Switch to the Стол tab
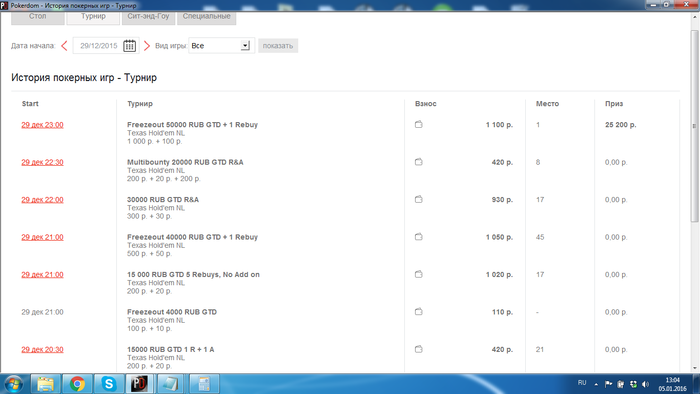Viewport: 700px width, 394px height. [38, 17]
